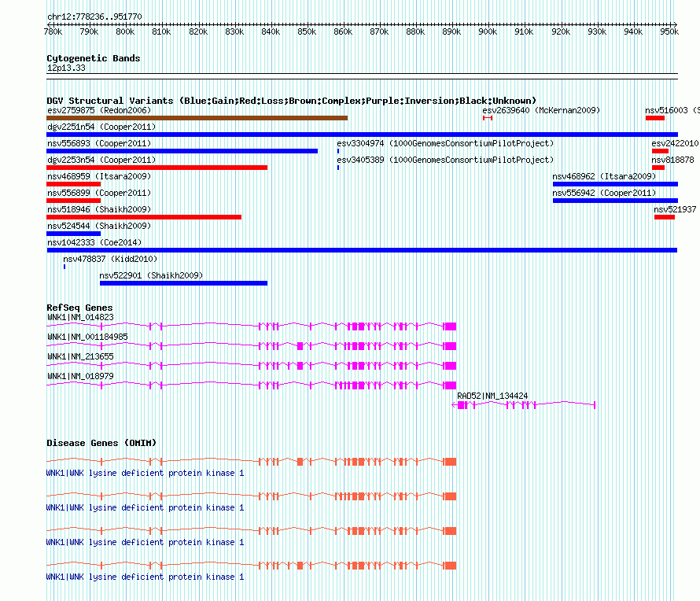Click the WNK1|NM_213655 transcript label
700x601 pixels.
click(80, 357)
